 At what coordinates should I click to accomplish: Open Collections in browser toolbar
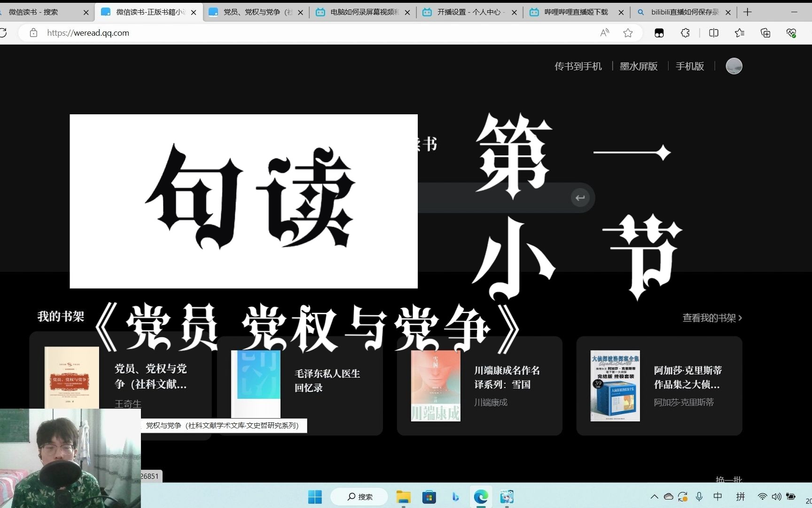pos(765,33)
